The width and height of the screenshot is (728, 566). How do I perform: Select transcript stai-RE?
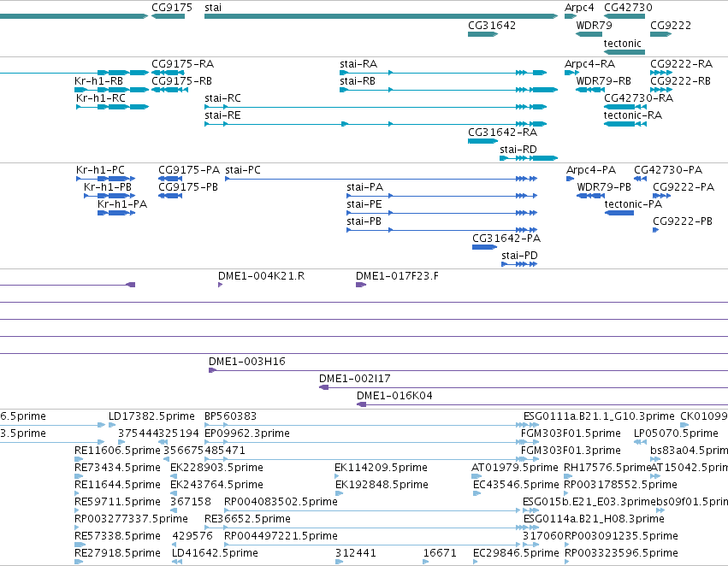pos(376,124)
